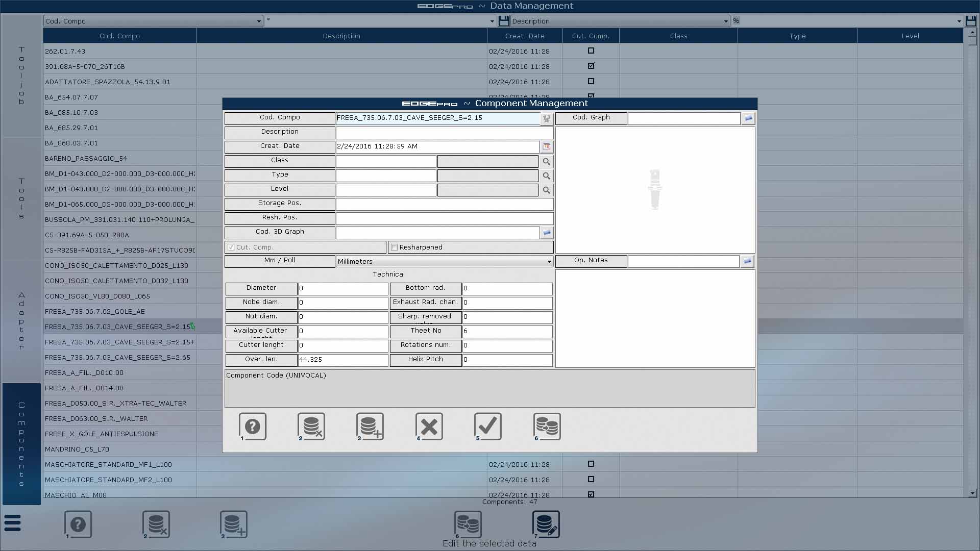Click the magnifier icon beside Class field
Screen dimensions: 980x551
547,162
